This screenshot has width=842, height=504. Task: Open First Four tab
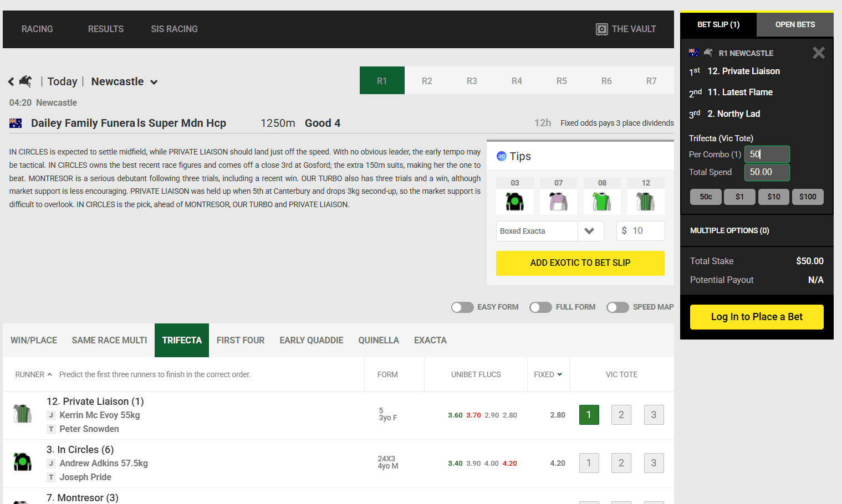point(241,341)
